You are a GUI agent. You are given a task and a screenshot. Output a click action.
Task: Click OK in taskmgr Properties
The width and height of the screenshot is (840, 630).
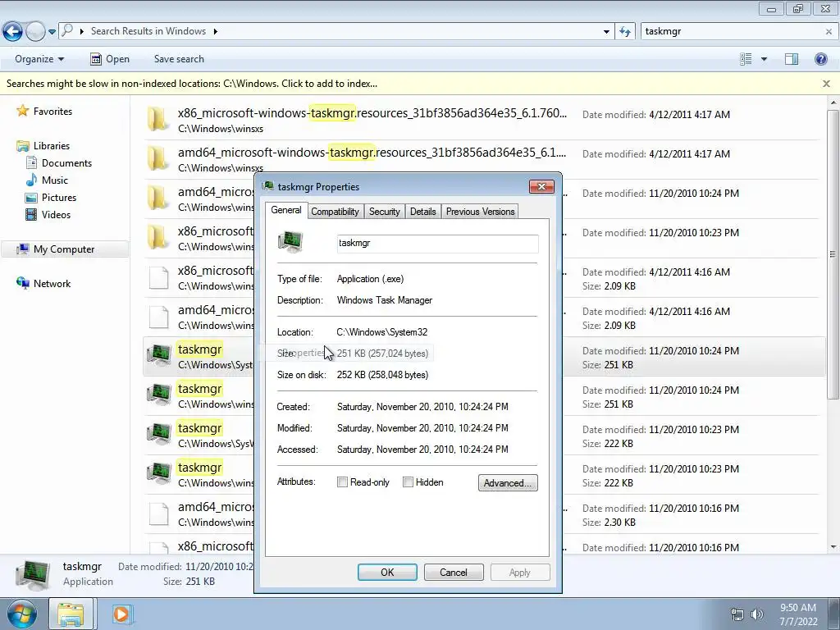pyautogui.click(x=387, y=572)
